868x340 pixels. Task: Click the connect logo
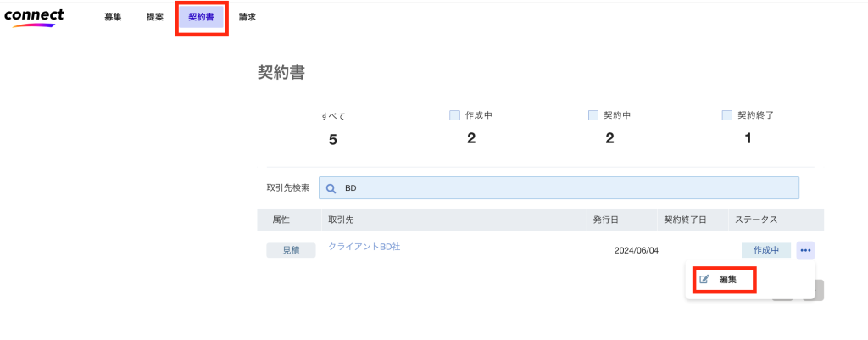pyautogui.click(x=34, y=18)
